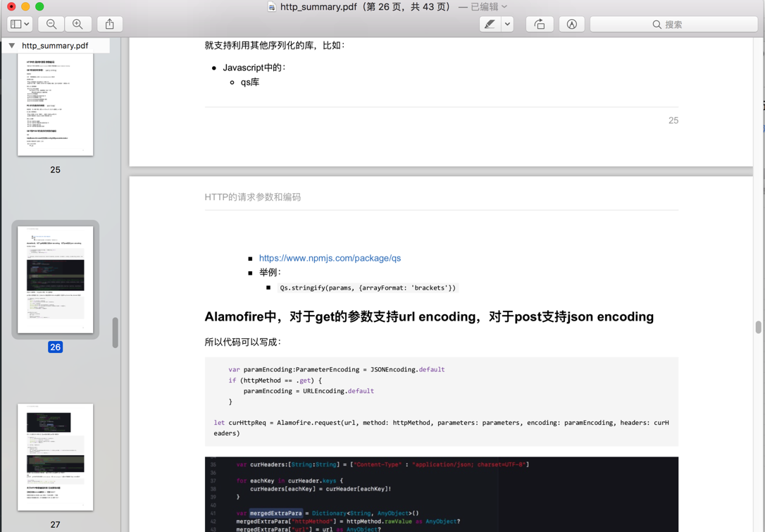This screenshot has width=765, height=532.
Task: Select the highlight pen tool
Action: coord(490,24)
